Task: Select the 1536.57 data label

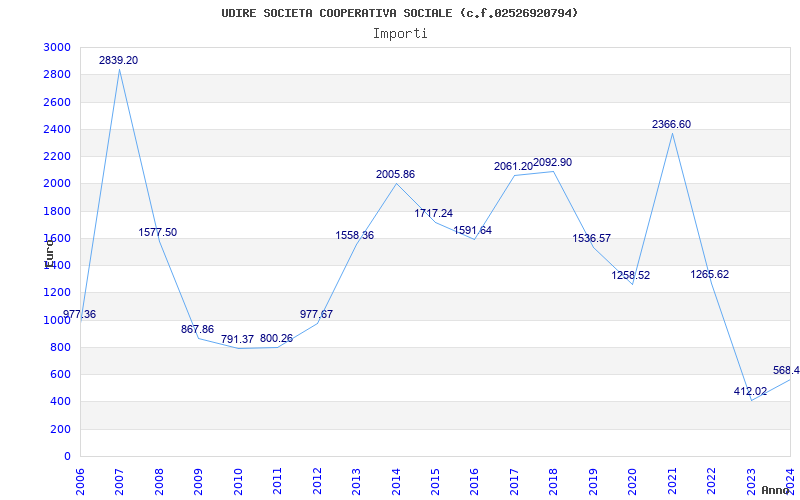Action: tap(591, 238)
